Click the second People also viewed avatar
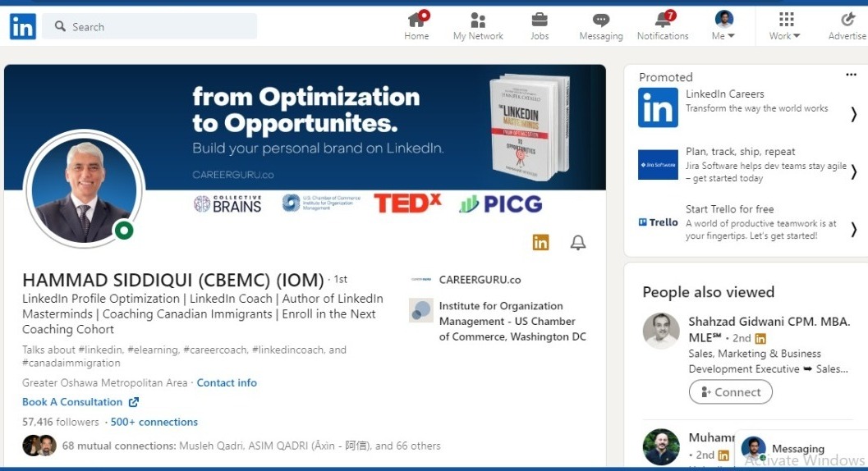 661,446
